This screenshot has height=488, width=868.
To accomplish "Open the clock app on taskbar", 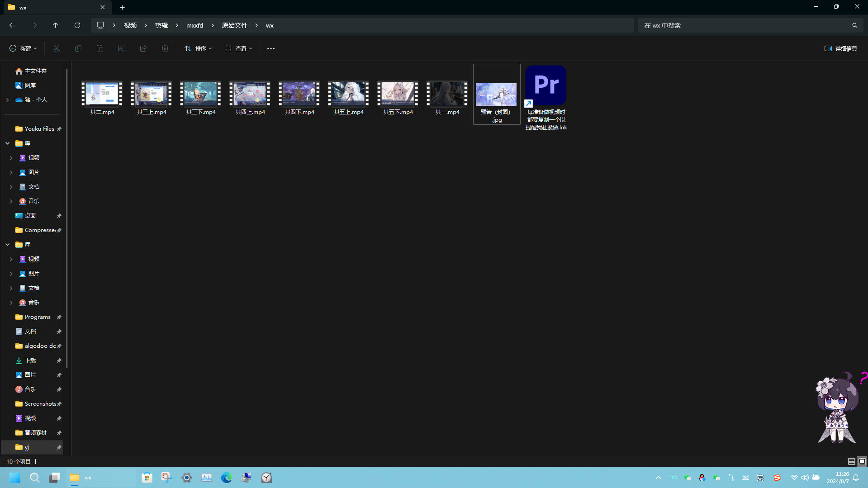I will [266, 478].
